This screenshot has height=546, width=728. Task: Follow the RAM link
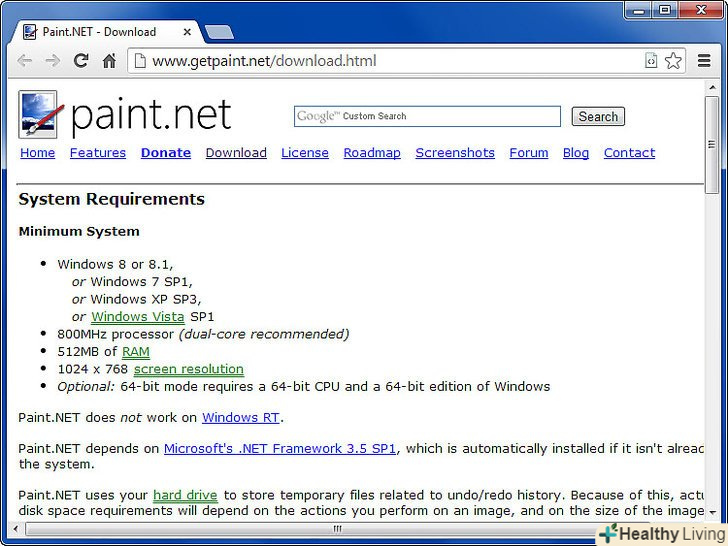pos(136,352)
